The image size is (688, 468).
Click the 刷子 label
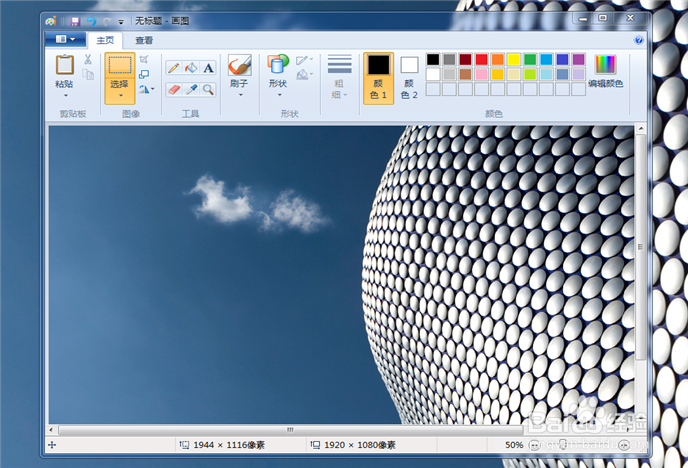tap(239, 83)
